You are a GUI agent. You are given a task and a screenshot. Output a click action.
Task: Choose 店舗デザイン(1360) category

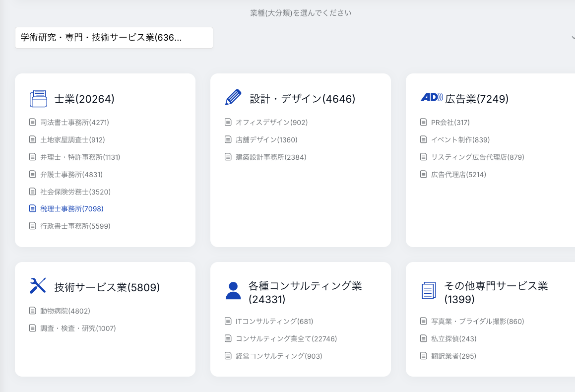pyautogui.click(x=266, y=140)
